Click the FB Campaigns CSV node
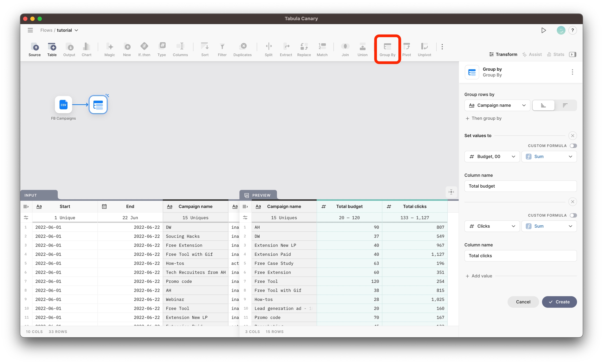This screenshot has height=364, width=603. [x=63, y=105]
